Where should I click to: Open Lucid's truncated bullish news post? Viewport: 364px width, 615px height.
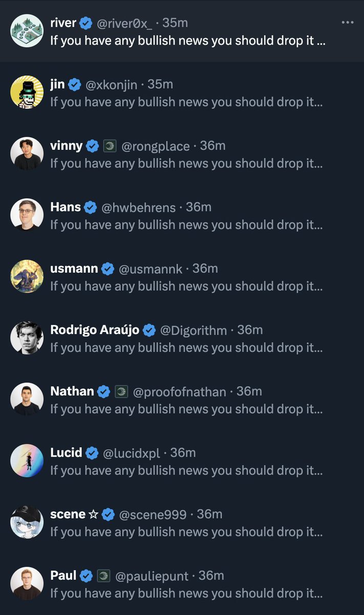coord(186,470)
